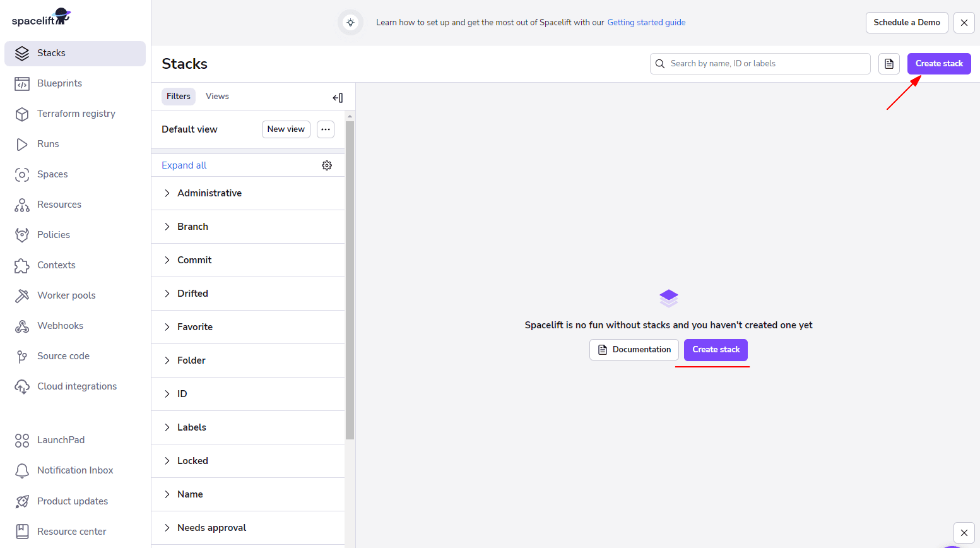Open the Blueprints section
The height and width of the screenshot is (548, 980).
[x=61, y=83]
